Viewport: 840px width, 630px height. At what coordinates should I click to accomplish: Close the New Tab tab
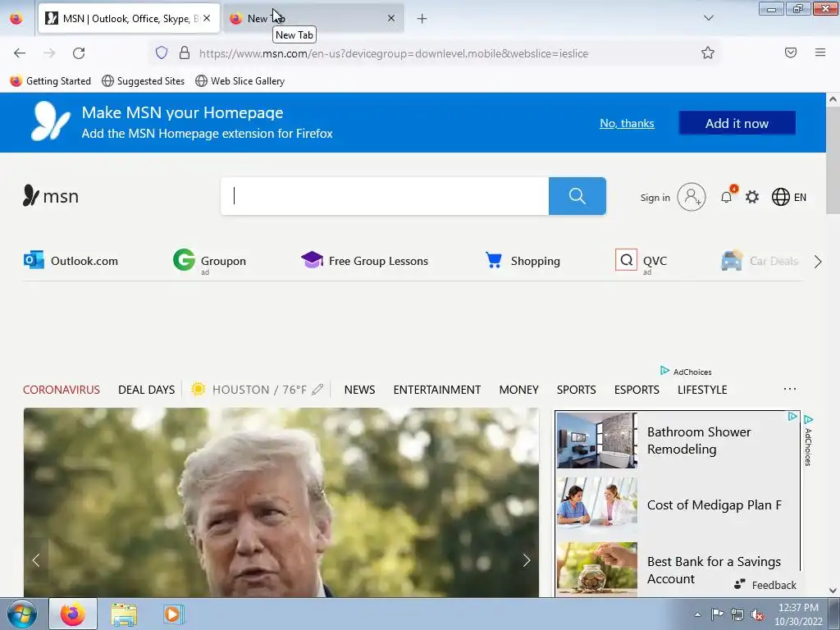coord(391,19)
